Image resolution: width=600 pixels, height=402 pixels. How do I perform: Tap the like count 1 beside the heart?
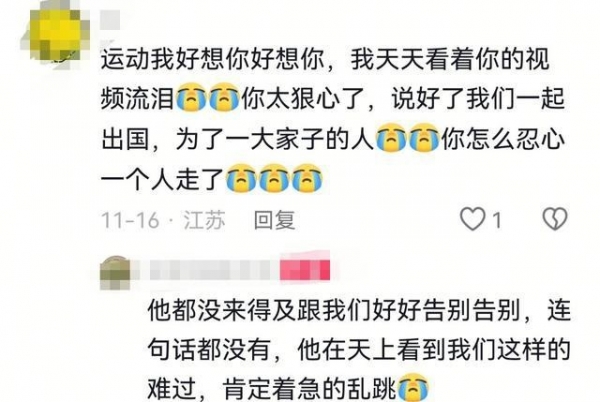tap(496, 220)
